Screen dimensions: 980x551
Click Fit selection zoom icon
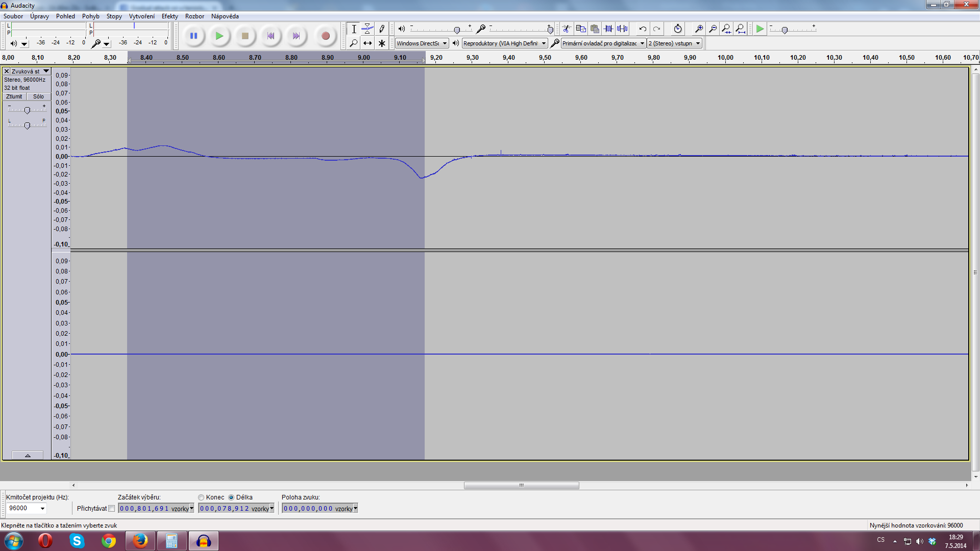(726, 29)
